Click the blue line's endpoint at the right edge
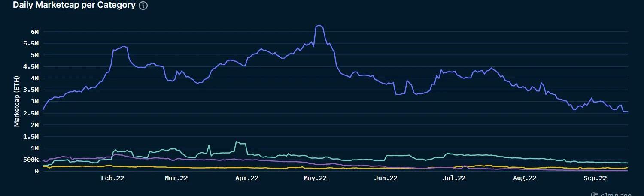 [627, 112]
